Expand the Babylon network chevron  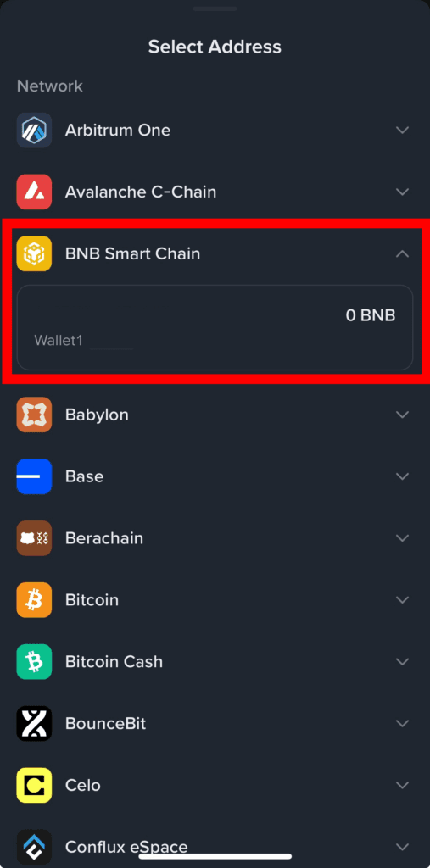click(402, 415)
